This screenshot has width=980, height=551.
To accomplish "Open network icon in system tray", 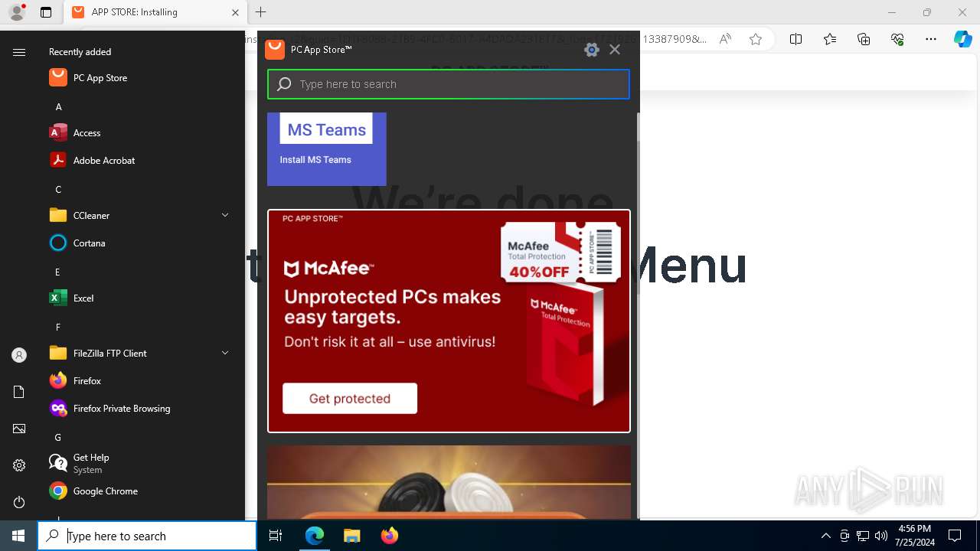I will (863, 536).
